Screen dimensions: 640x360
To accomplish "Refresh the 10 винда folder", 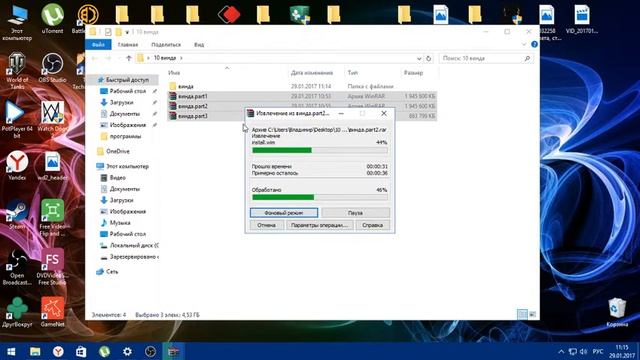I will click(429, 58).
